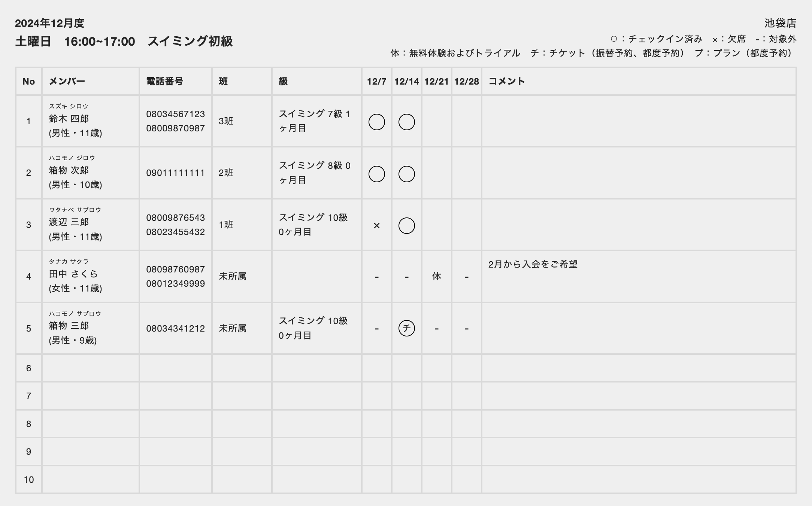812x506 pixels.
Task: Click empty comment cell in row 1
Action: [638, 121]
